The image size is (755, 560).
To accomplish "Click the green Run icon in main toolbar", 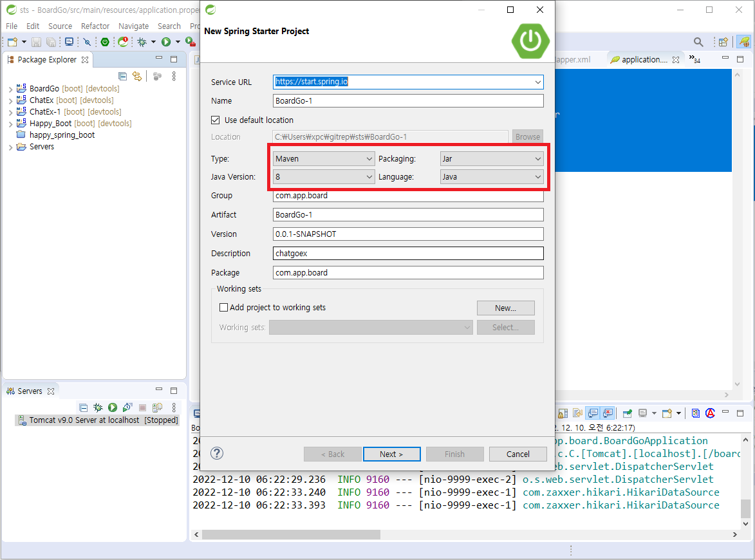I will 166,42.
